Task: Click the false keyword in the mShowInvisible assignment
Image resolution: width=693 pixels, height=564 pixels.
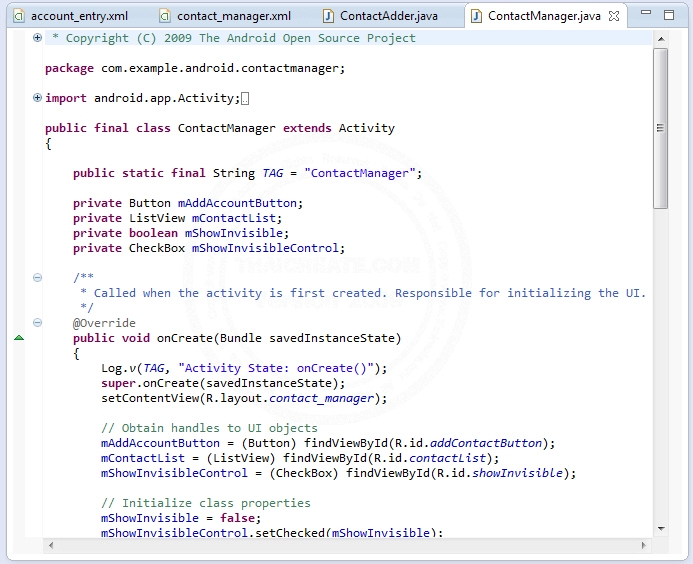Action: [237, 518]
